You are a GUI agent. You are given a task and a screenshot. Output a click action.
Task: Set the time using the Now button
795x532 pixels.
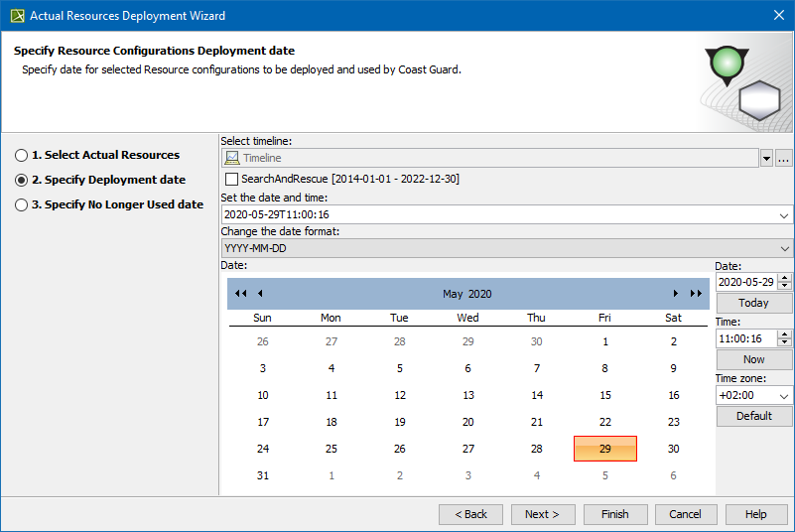pos(753,359)
